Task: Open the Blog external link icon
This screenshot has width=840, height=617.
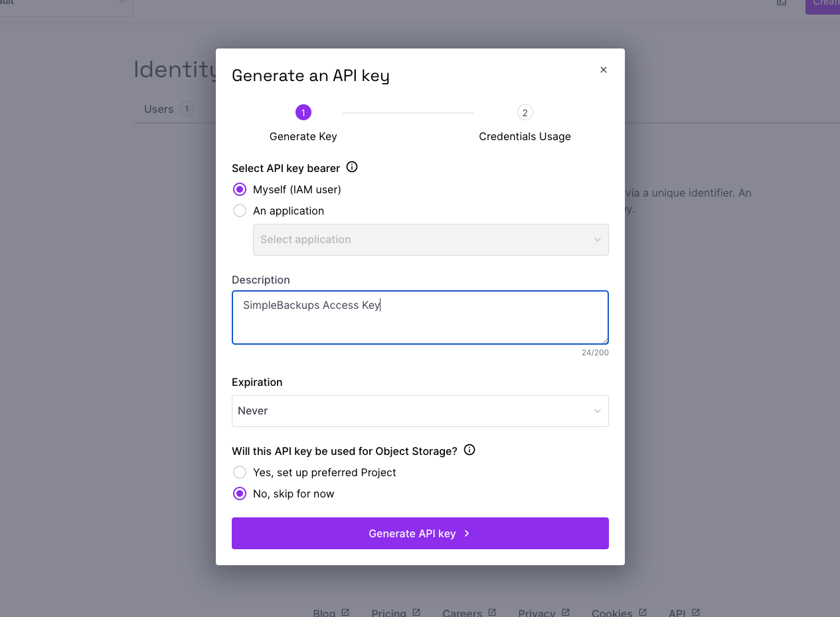Action: (345, 611)
